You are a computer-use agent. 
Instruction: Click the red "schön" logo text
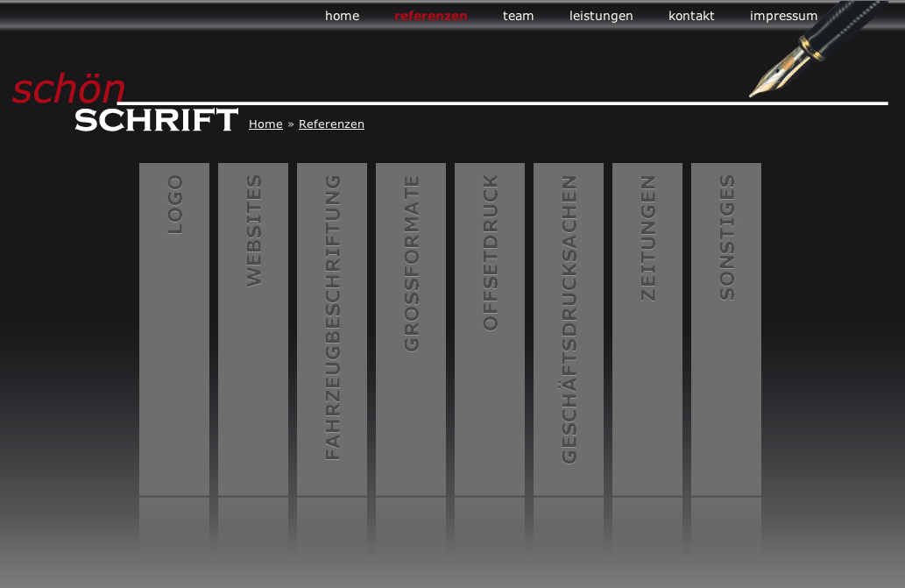click(x=69, y=89)
